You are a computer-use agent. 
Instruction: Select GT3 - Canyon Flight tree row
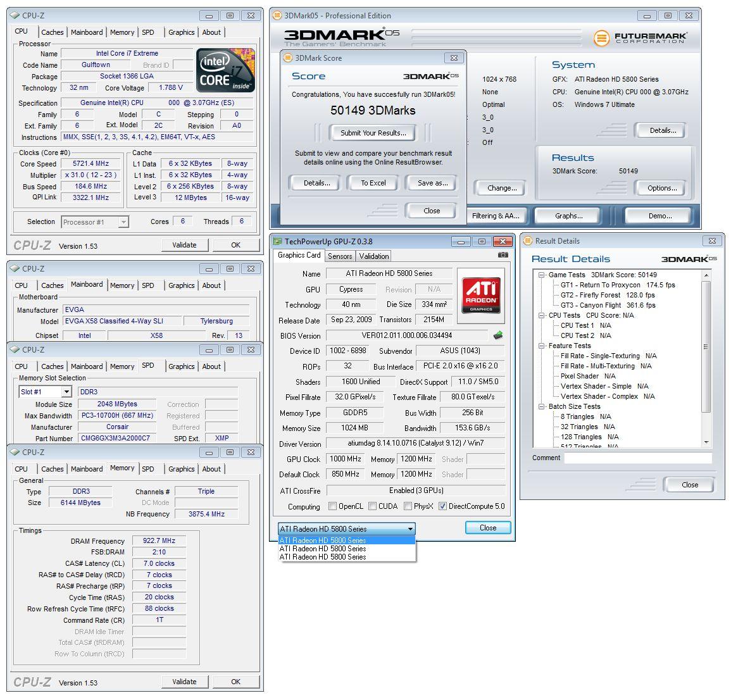click(608, 306)
